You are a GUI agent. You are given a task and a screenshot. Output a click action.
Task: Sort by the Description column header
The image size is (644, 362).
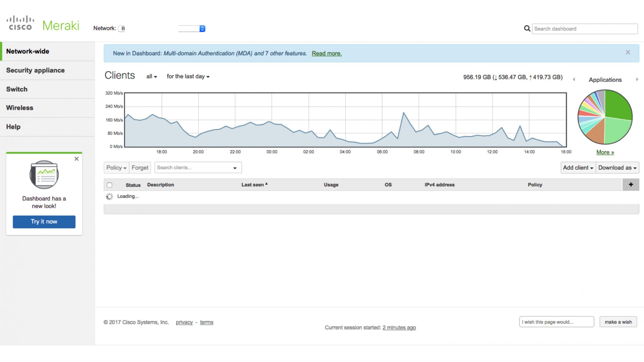[x=160, y=185]
